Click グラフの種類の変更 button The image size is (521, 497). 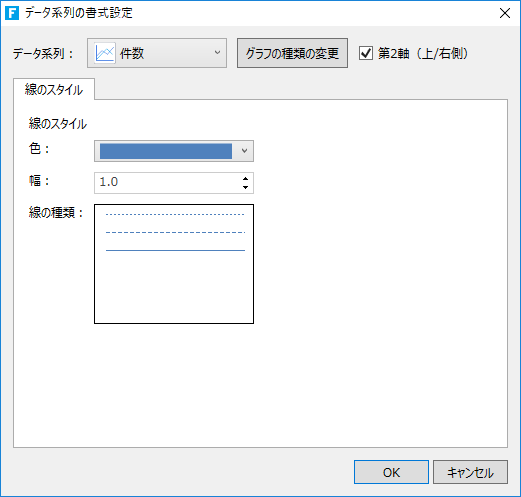(x=292, y=53)
